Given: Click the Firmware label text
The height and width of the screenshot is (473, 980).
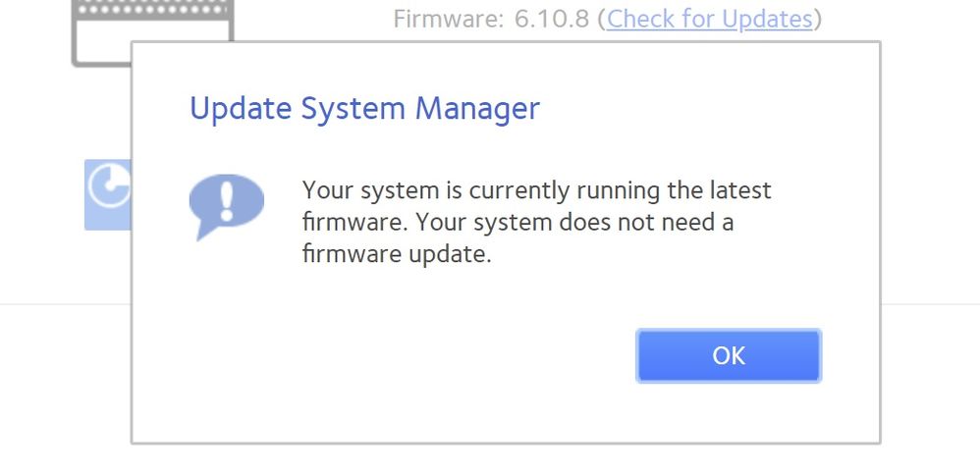Looking at the screenshot, I should click(x=448, y=19).
